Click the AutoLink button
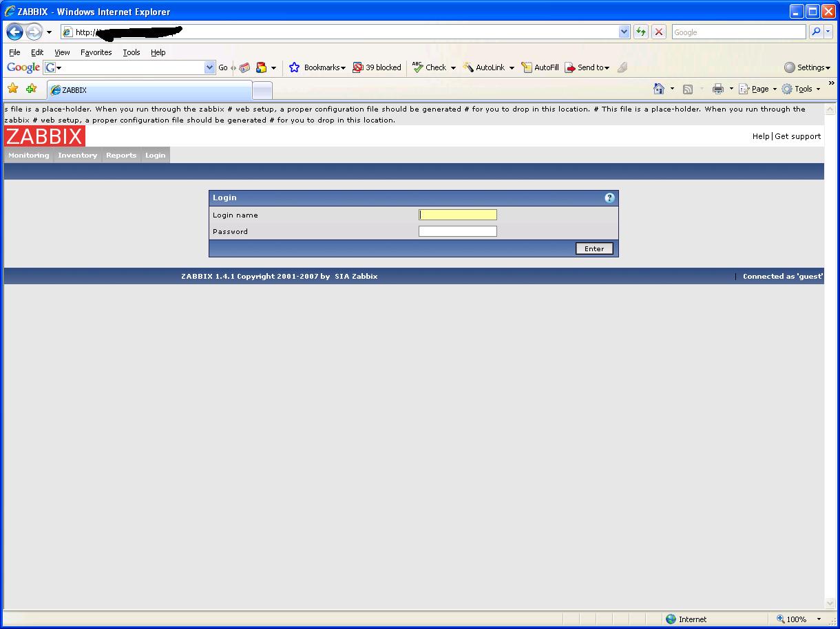The height and width of the screenshot is (629, 840). 484,67
